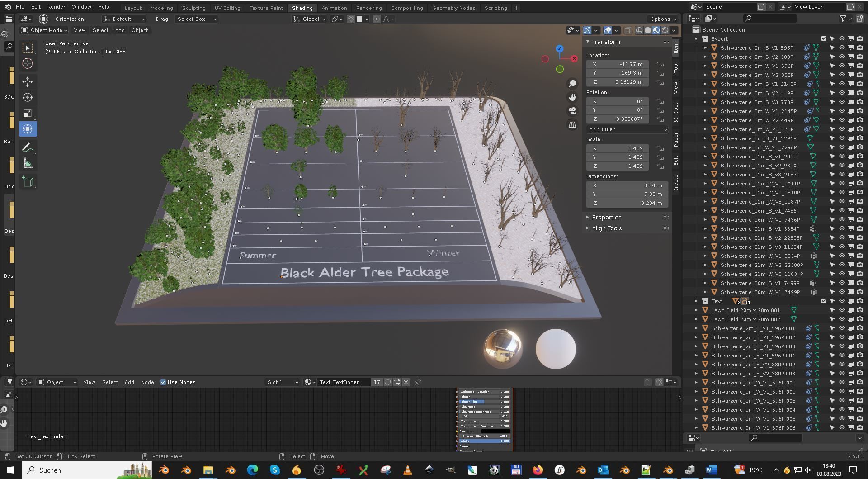
Task: Adjust the Sheen Tint slider in node
Action: coord(485,402)
